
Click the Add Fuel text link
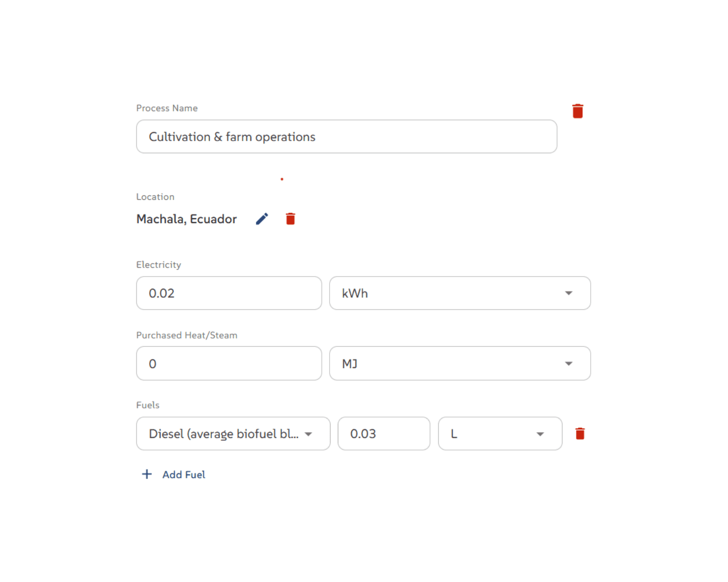pos(183,475)
